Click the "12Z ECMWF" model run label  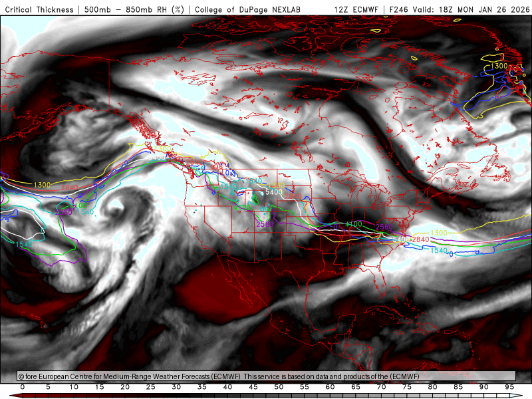pos(356,9)
